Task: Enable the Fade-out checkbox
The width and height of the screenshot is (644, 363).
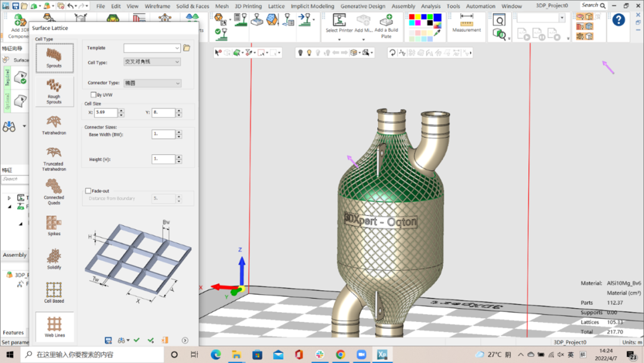Action: 88,190
